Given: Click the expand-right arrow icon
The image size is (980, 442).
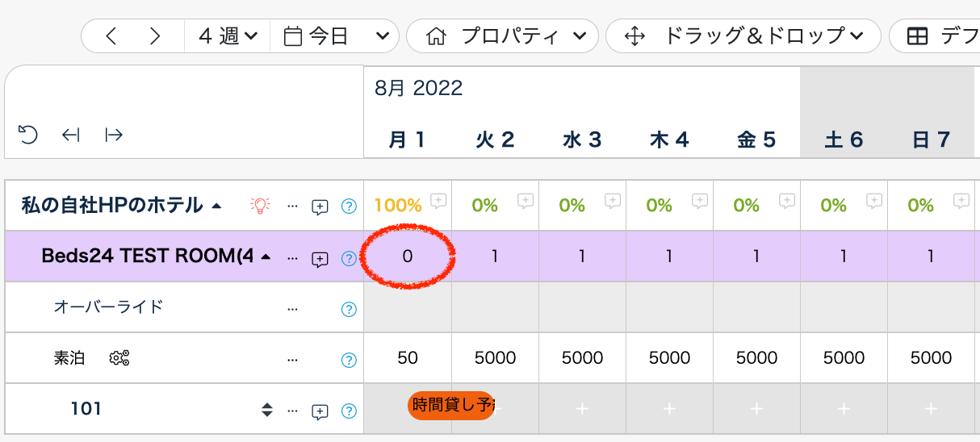Looking at the screenshot, I should coord(114,135).
